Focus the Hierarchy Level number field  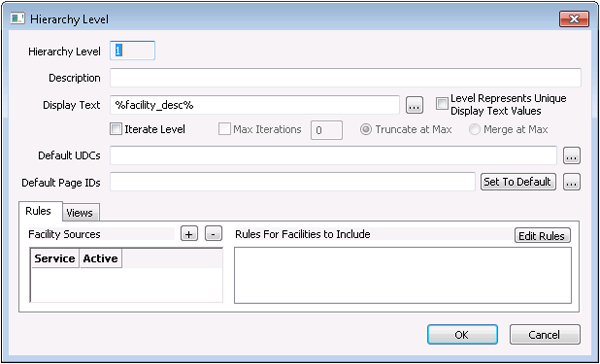pos(132,51)
